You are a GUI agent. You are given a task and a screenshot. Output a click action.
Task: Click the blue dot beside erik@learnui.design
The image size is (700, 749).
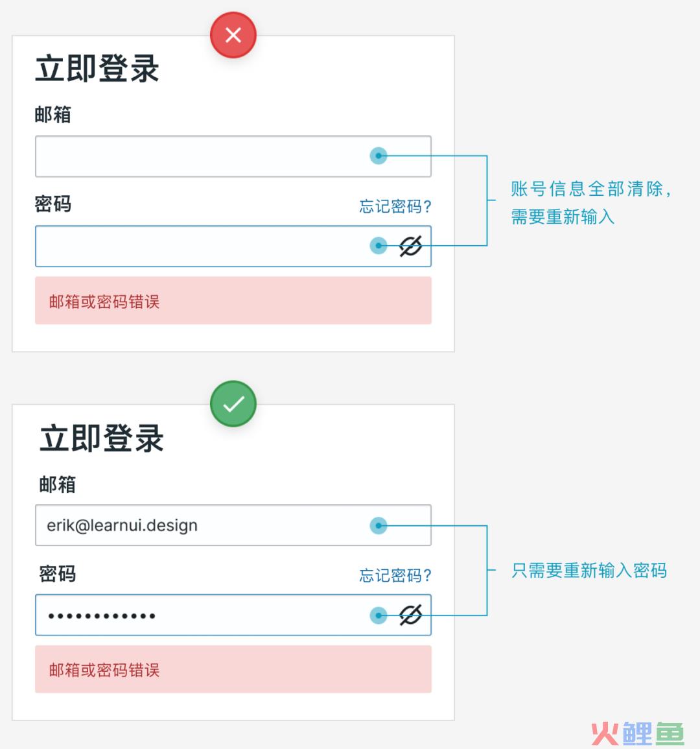coord(379,525)
